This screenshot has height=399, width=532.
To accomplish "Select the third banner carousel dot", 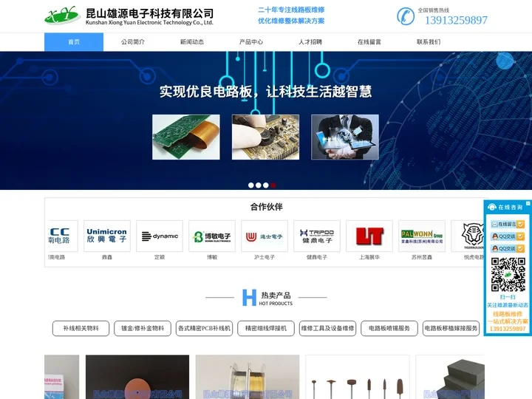I will pyautogui.click(x=266, y=185).
